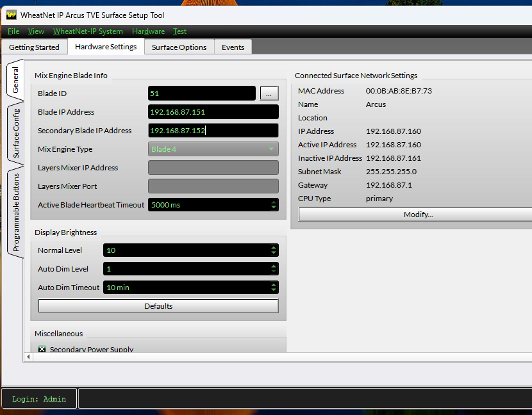Click the Inactive IP Address value 192.168.87.161
The image size is (532, 415).
pos(394,158)
